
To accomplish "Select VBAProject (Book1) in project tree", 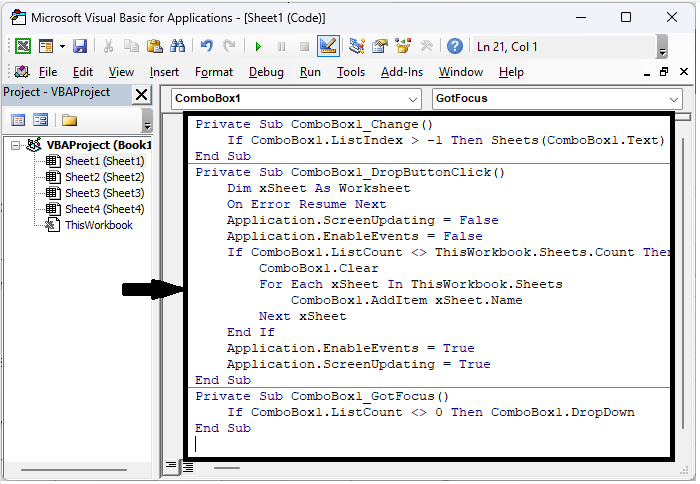I will click(99, 145).
